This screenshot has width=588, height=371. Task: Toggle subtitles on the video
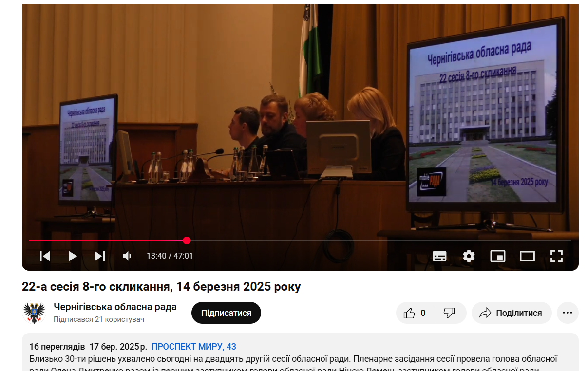439,256
